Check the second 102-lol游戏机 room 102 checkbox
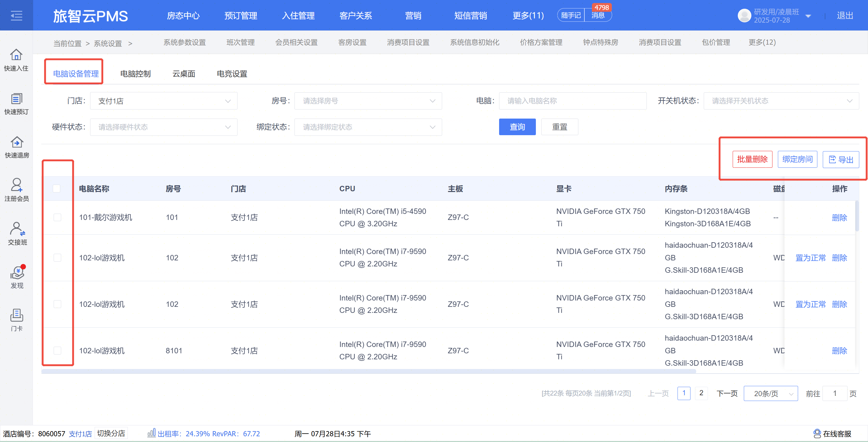The height and width of the screenshot is (442, 868). 57,304
